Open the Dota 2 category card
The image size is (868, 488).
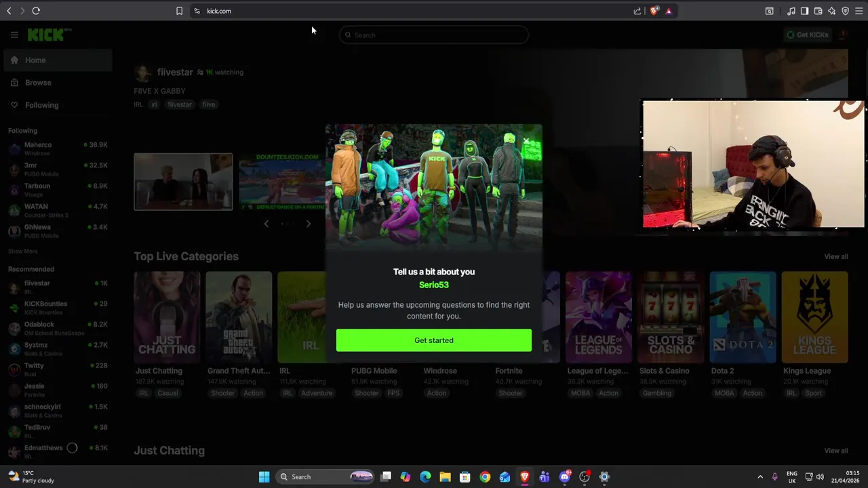[743, 317]
